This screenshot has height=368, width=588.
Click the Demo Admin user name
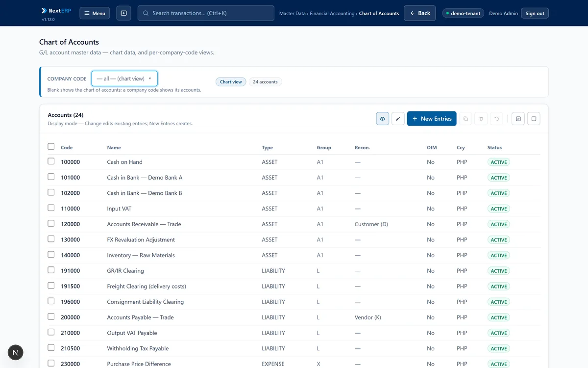point(503,14)
